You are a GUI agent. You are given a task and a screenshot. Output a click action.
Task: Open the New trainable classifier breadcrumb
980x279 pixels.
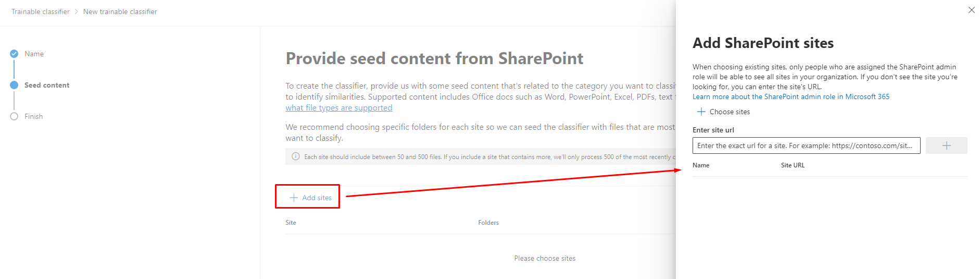coord(120,11)
